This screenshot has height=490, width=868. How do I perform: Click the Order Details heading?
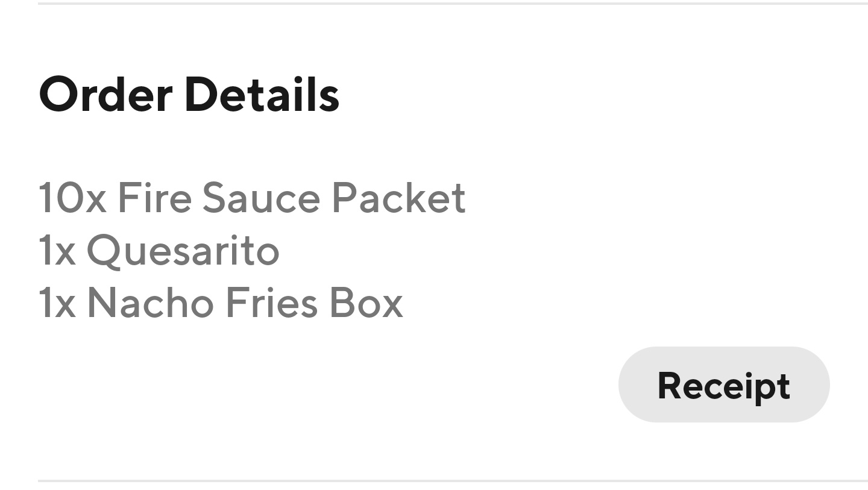tap(189, 93)
